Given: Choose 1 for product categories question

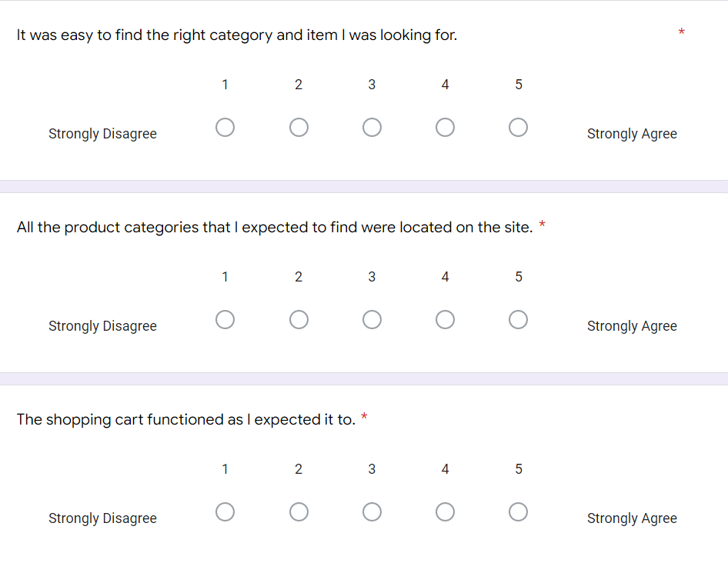Looking at the screenshot, I should pyautogui.click(x=225, y=319).
